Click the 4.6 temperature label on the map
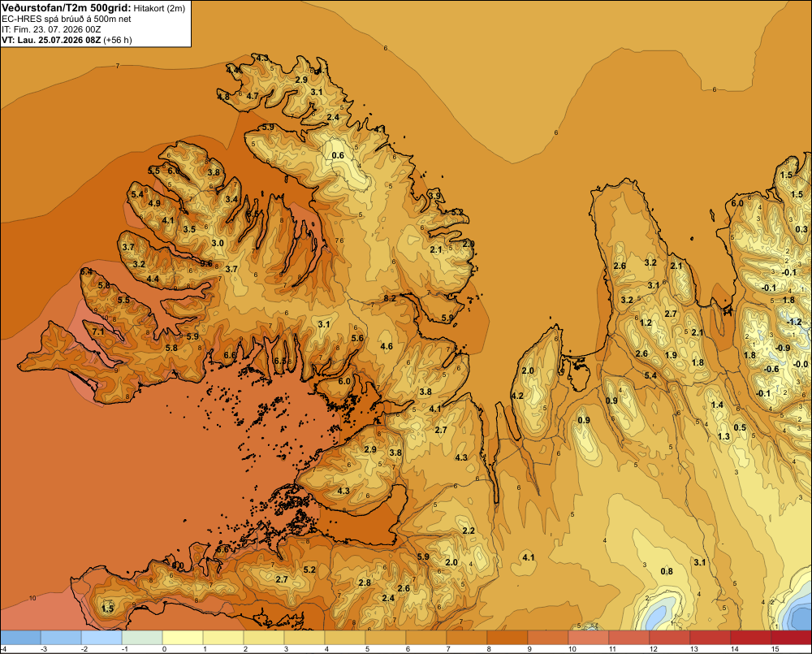The image size is (812, 654). [x=387, y=346]
